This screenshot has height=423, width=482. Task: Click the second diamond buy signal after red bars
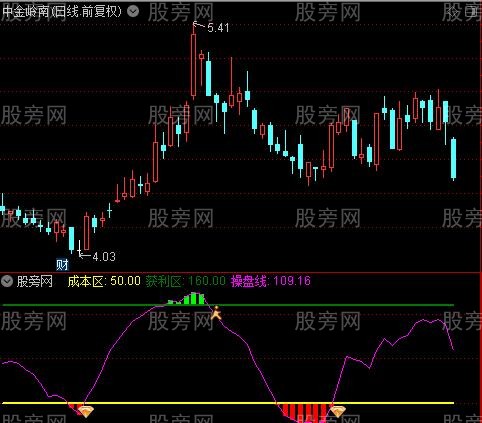(337, 412)
